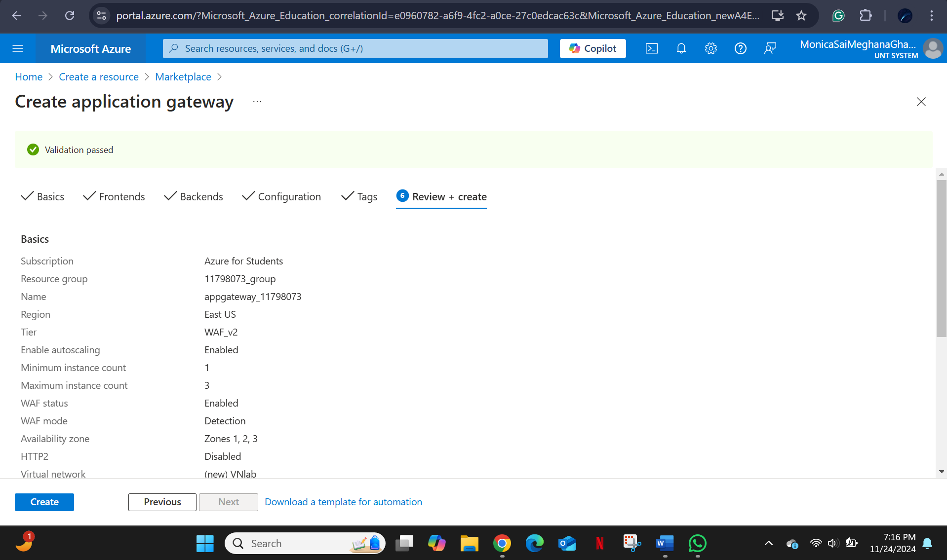Select the Review + create tab
The image size is (947, 560).
(441, 196)
